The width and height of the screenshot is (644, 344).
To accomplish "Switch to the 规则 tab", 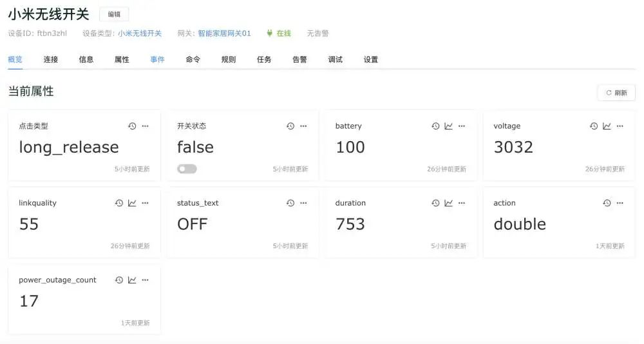I will 228,59.
